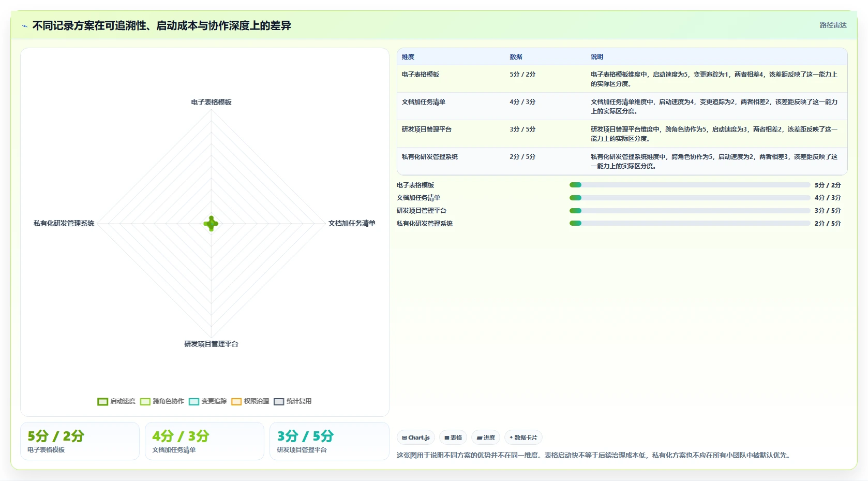868x481 pixels.
Task: Select the 研发项目管理平台 table row name
Action: pos(427,129)
